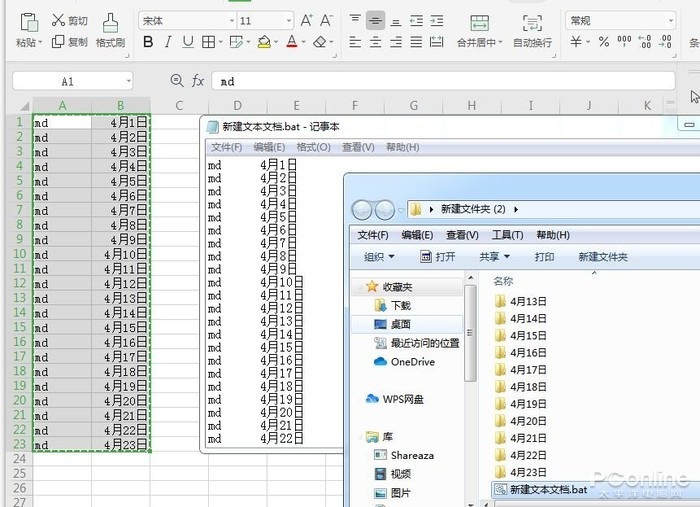
Task: Click the magnifier icon beside fx
Action: click(177, 81)
